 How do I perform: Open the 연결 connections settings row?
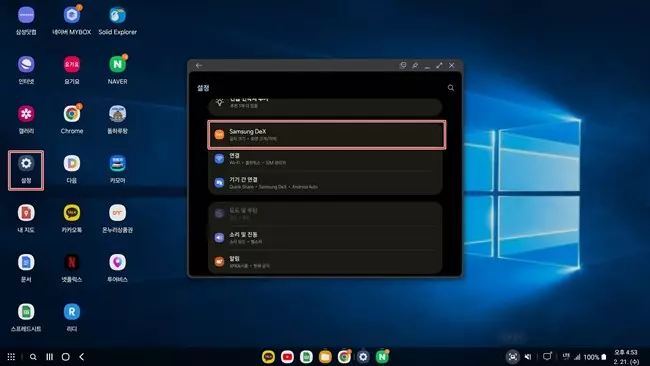(325, 159)
